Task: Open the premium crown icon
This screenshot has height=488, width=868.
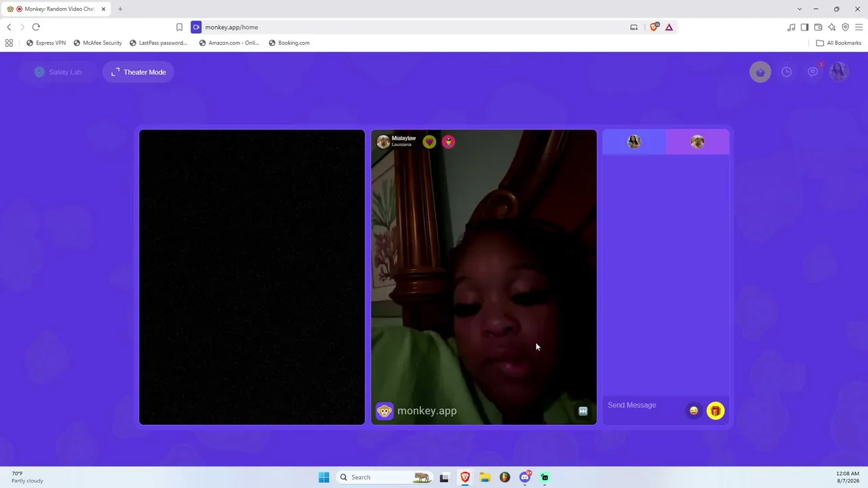Action: (x=760, y=72)
